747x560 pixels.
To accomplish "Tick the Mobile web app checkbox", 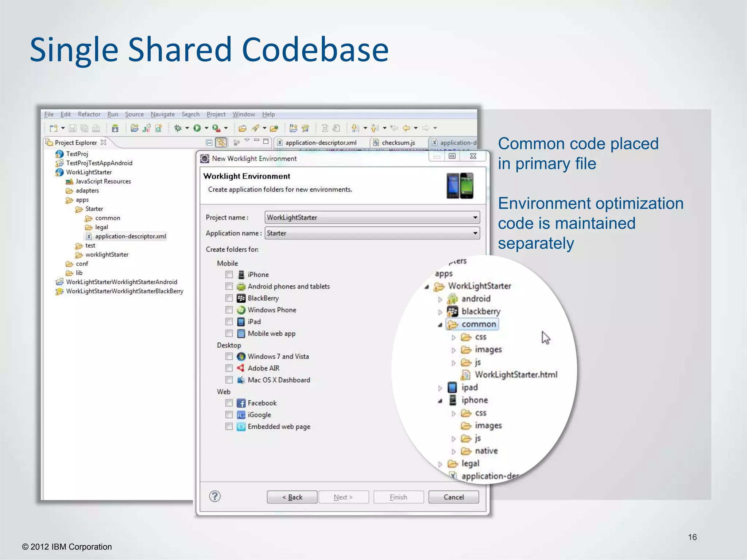I will [x=229, y=333].
